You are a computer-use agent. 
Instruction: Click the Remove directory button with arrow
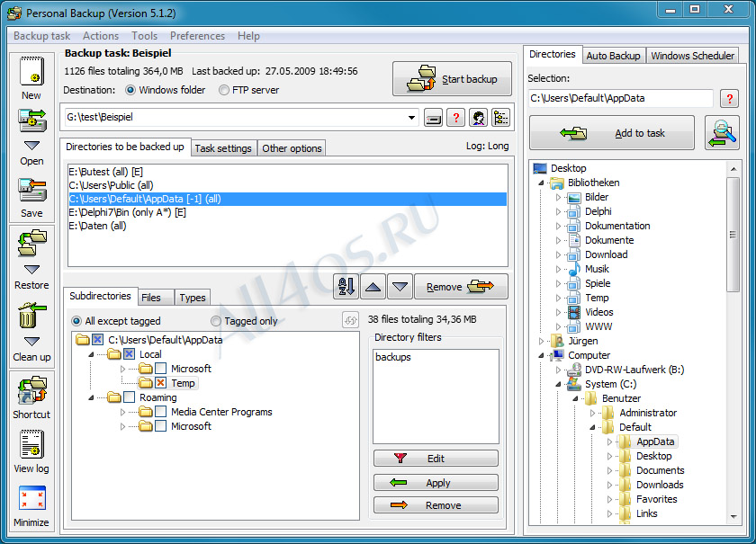point(461,287)
